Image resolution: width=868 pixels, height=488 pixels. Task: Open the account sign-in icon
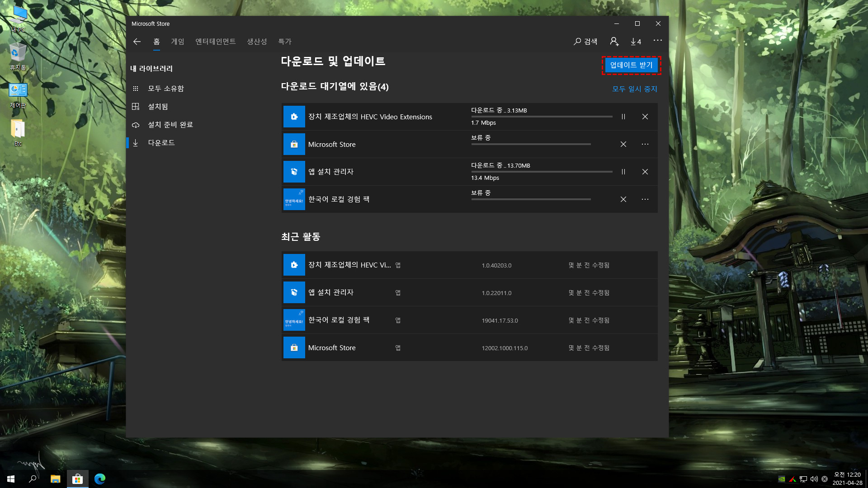pos(614,42)
